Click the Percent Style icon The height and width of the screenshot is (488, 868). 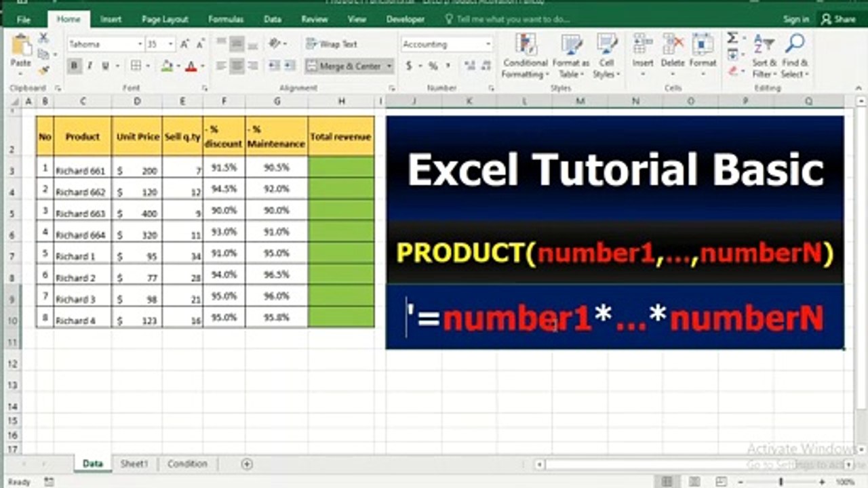[x=433, y=66]
